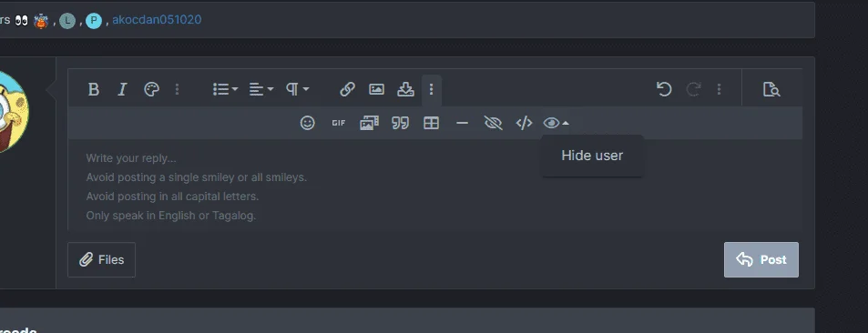Image resolution: width=868 pixels, height=333 pixels.
Task: Insert a code block
Action: pos(525,123)
